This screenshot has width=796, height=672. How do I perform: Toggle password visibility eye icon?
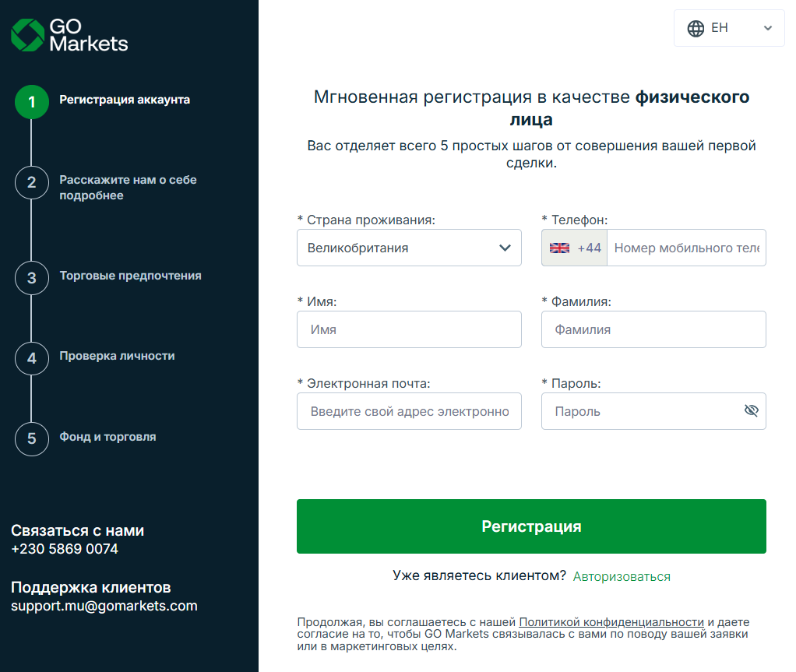click(x=751, y=411)
